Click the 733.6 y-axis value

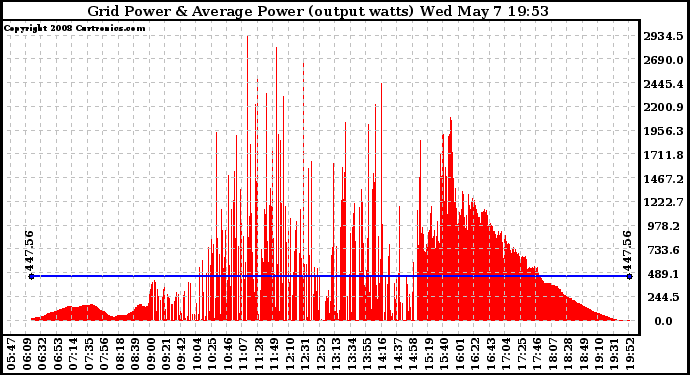click(664, 250)
